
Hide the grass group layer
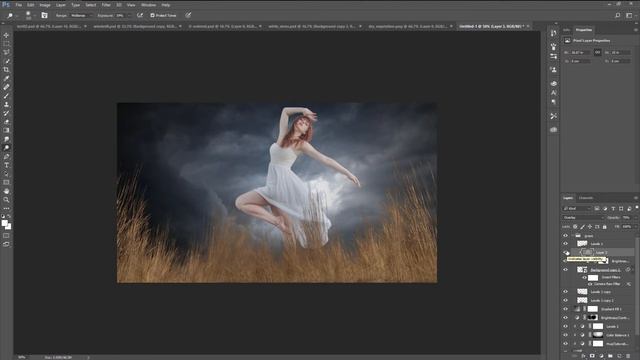click(x=565, y=236)
